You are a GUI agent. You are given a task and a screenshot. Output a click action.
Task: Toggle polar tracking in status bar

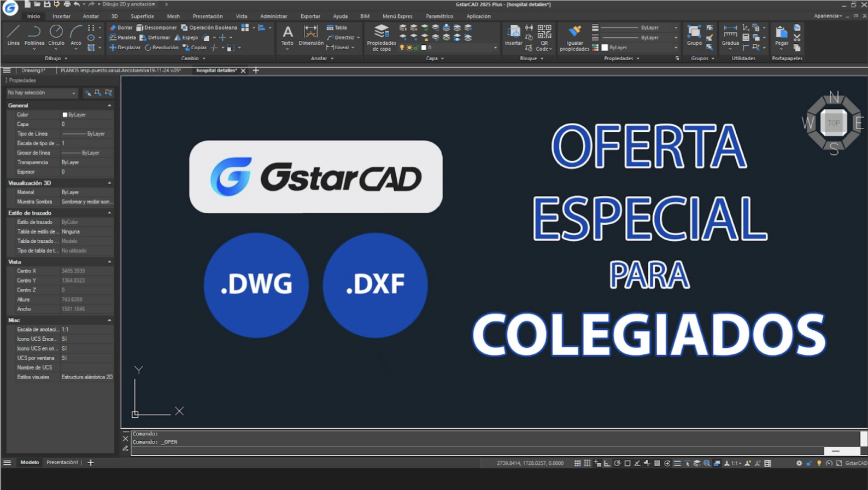pos(617,463)
